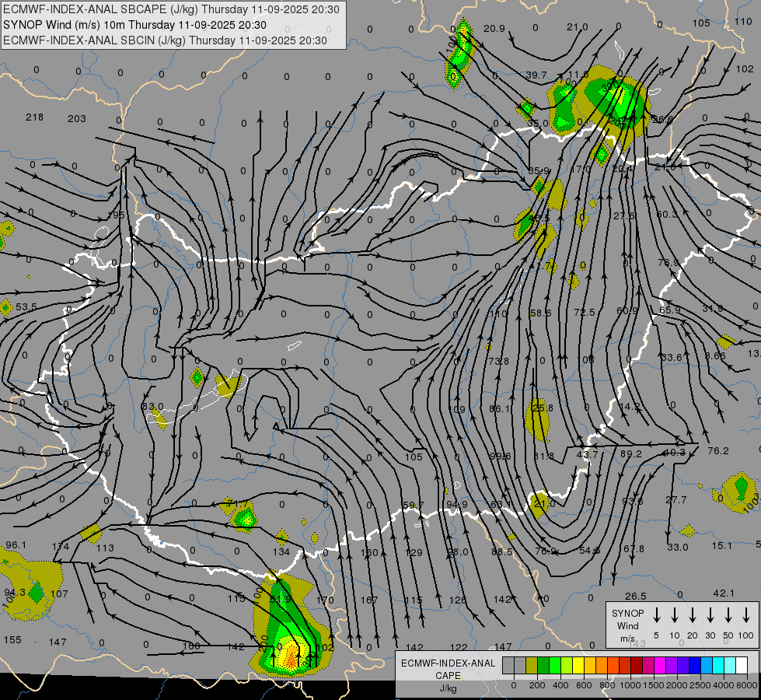Click the 400 tick label on CAPE scale
The height and width of the screenshot is (700, 761).
coord(560,685)
